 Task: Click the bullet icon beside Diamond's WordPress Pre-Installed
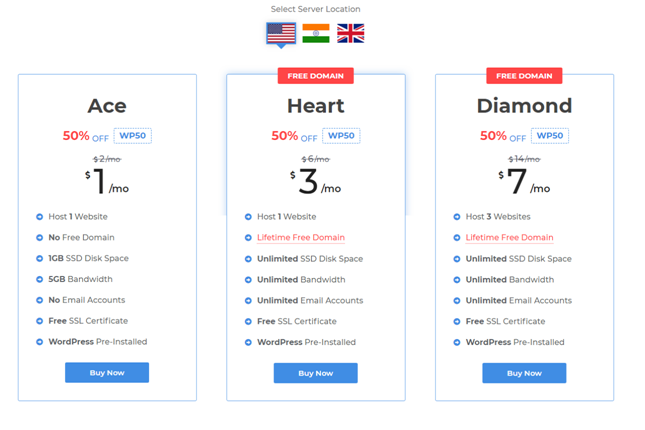coord(457,342)
